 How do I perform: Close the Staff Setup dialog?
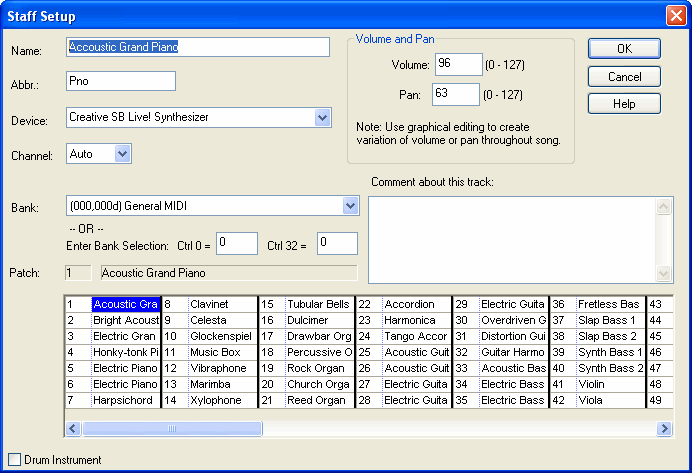675,16
